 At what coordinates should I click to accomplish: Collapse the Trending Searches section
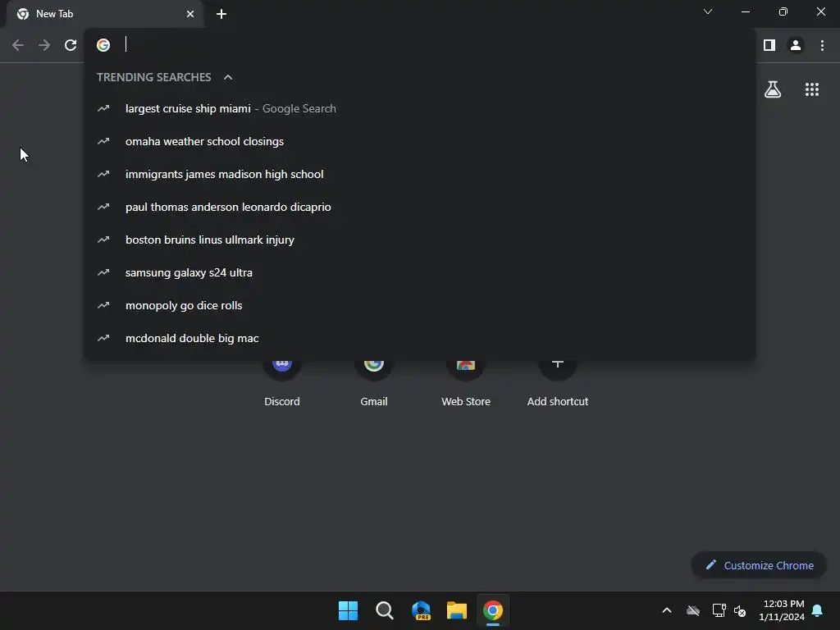coord(228,77)
